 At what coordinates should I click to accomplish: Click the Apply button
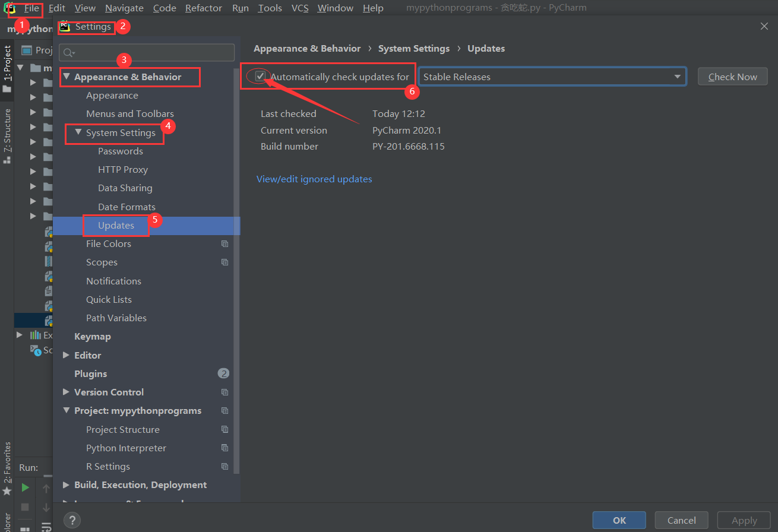click(744, 520)
